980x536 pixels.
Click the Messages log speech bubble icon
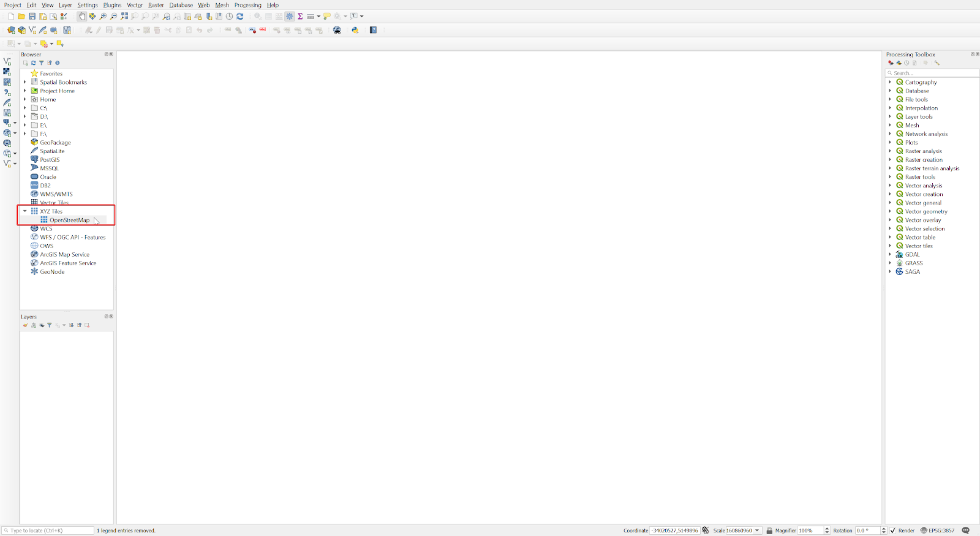tap(966, 530)
